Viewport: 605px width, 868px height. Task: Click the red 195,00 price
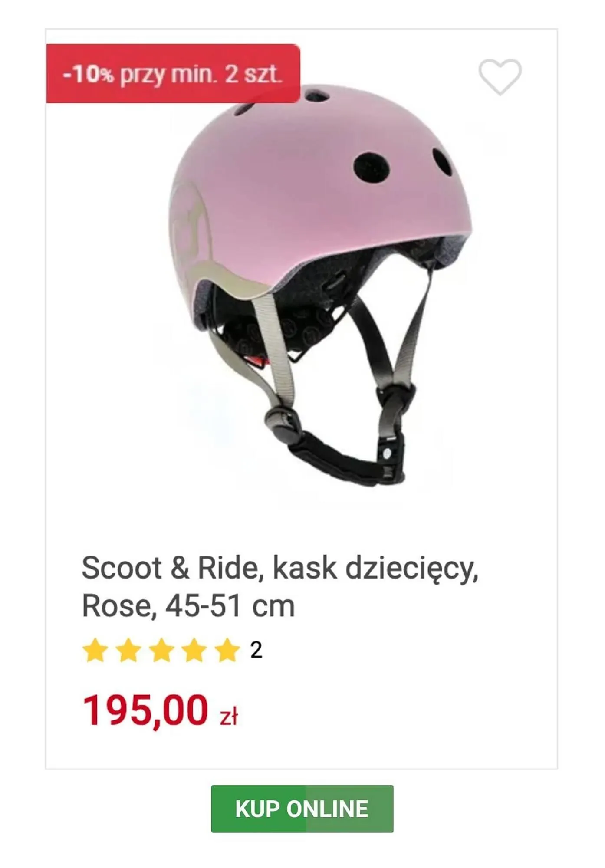click(x=145, y=710)
